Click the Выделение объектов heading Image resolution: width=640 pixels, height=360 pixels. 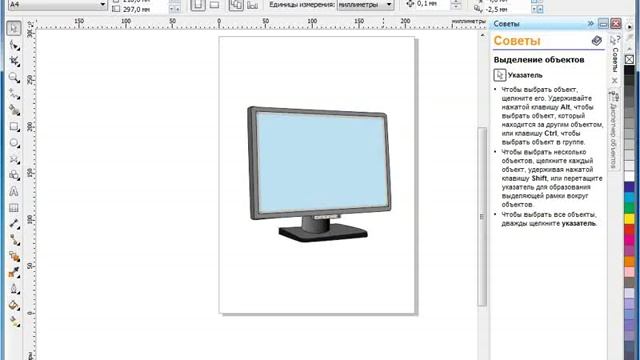[539, 60]
